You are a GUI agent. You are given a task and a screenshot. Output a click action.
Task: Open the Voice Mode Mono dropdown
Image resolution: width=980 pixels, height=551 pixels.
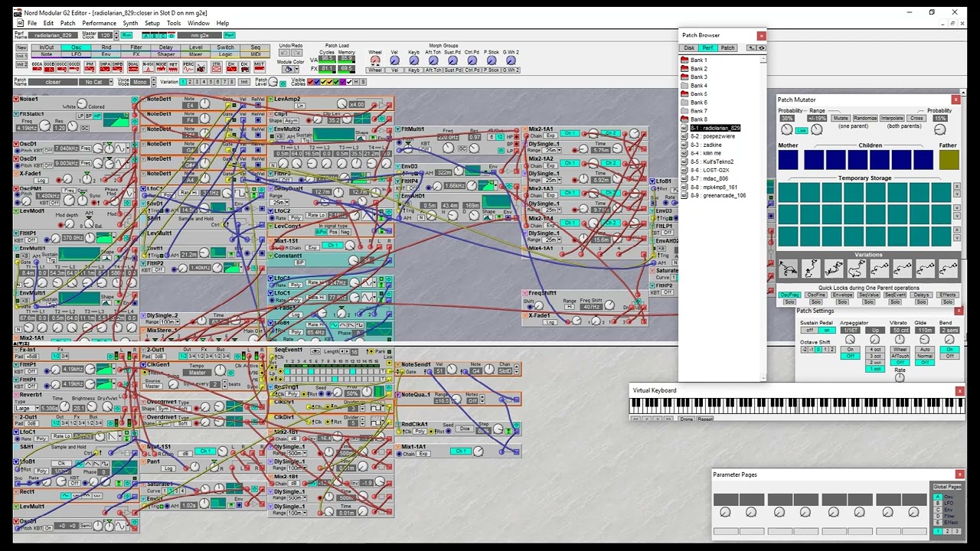coord(140,82)
